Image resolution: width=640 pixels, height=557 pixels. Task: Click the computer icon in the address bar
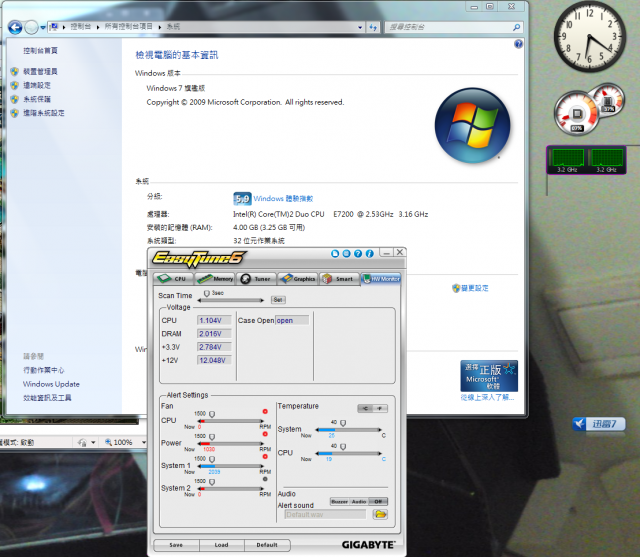(x=53, y=27)
